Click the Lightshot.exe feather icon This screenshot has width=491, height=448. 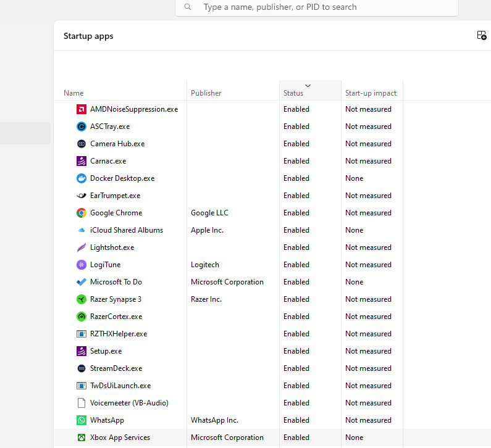click(x=82, y=247)
